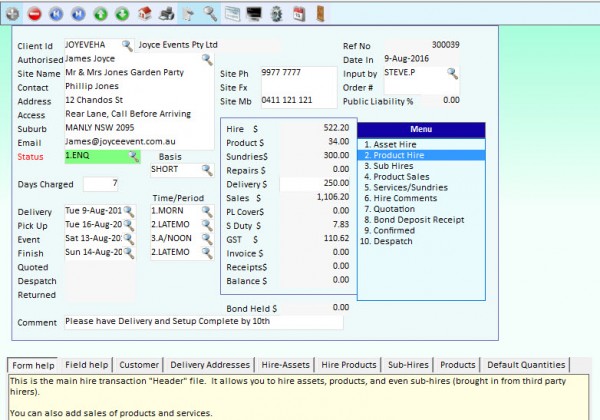Click the Suburb field MANLY NSW 2095
Viewport: 600px width, 420px height.
(x=139, y=128)
